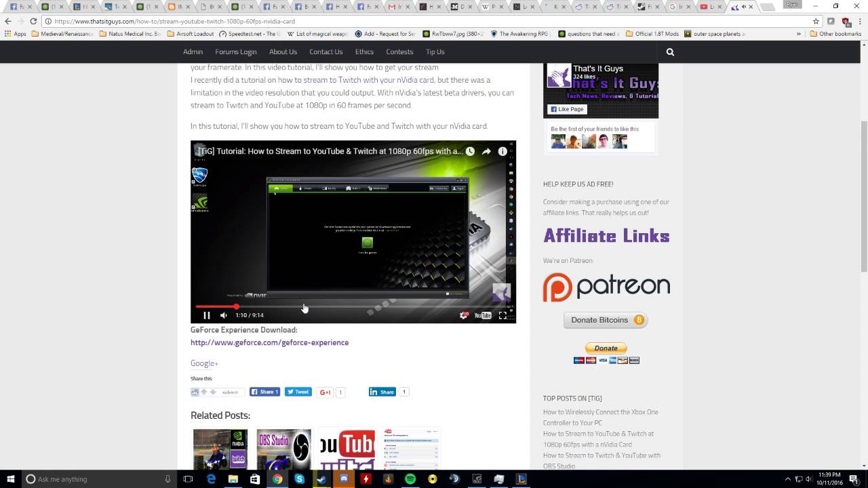Click the PayPal Donate button
The image size is (868, 488).
point(606,348)
